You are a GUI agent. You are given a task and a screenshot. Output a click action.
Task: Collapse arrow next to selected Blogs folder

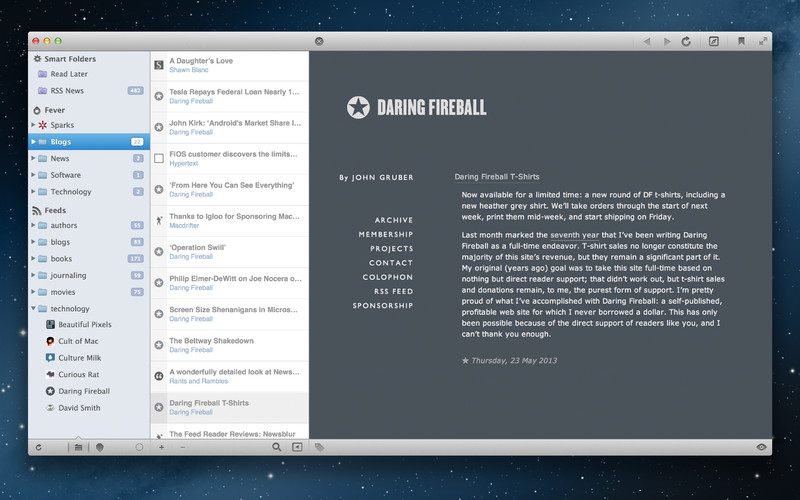[x=33, y=141]
